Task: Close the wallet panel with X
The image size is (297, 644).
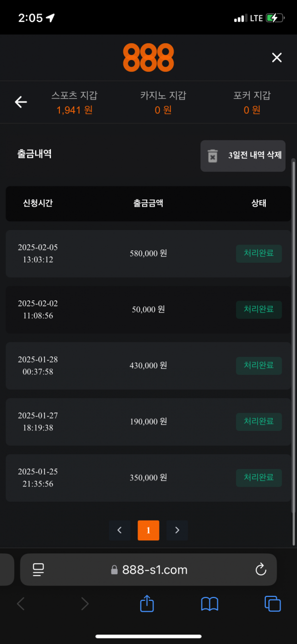Action: point(277,58)
